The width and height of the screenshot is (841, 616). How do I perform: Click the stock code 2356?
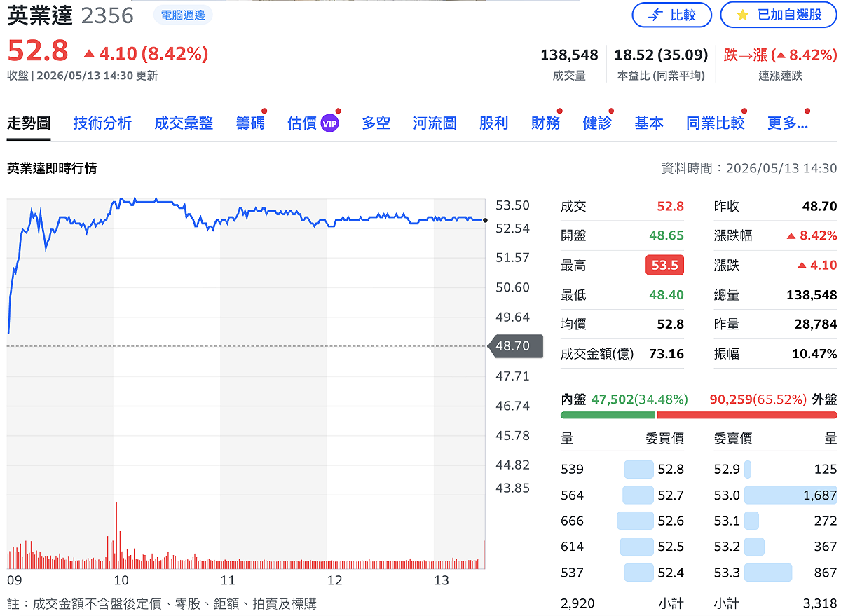107,15
